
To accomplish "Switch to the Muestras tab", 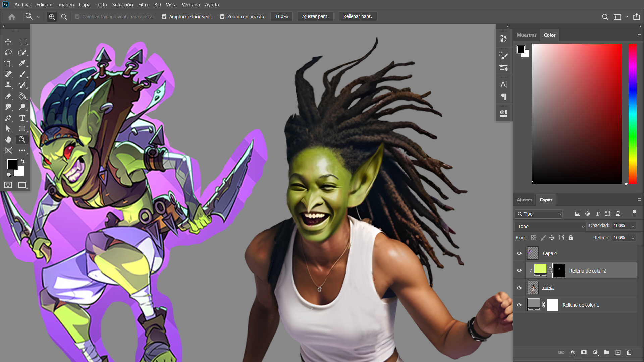I will coord(526,35).
